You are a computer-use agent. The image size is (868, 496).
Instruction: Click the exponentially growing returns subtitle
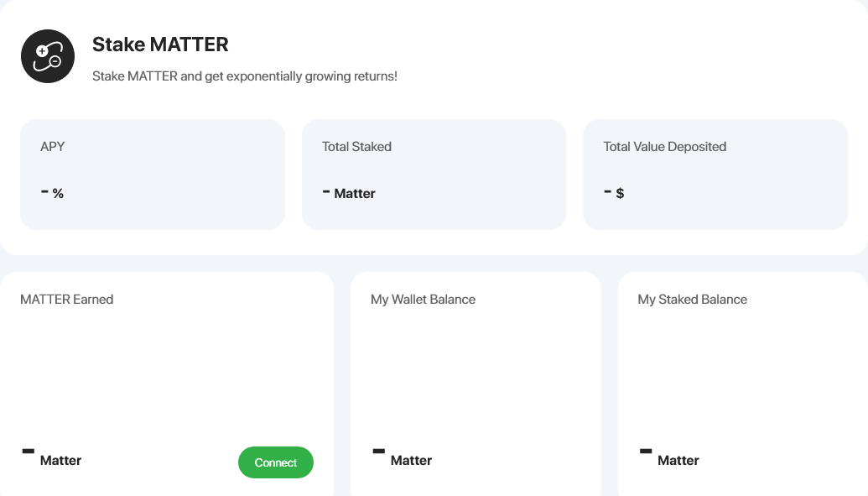(245, 76)
